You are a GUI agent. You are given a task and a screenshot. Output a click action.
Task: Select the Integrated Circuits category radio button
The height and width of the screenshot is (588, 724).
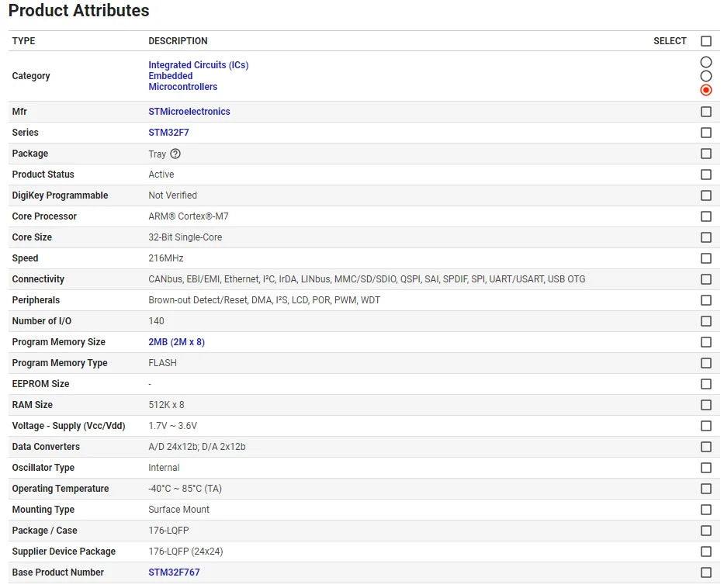coord(705,62)
